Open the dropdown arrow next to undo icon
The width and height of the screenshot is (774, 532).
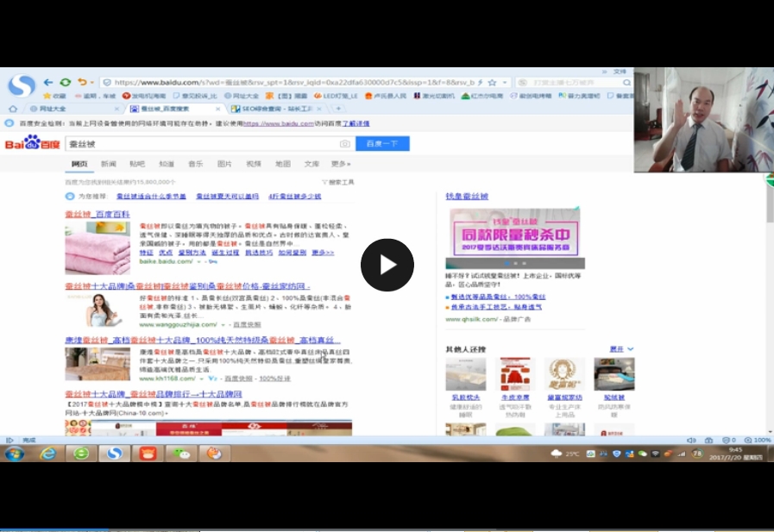pyautogui.click(x=91, y=82)
